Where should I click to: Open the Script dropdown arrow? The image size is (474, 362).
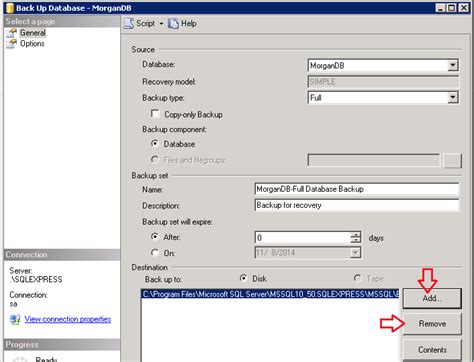[x=161, y=24]
